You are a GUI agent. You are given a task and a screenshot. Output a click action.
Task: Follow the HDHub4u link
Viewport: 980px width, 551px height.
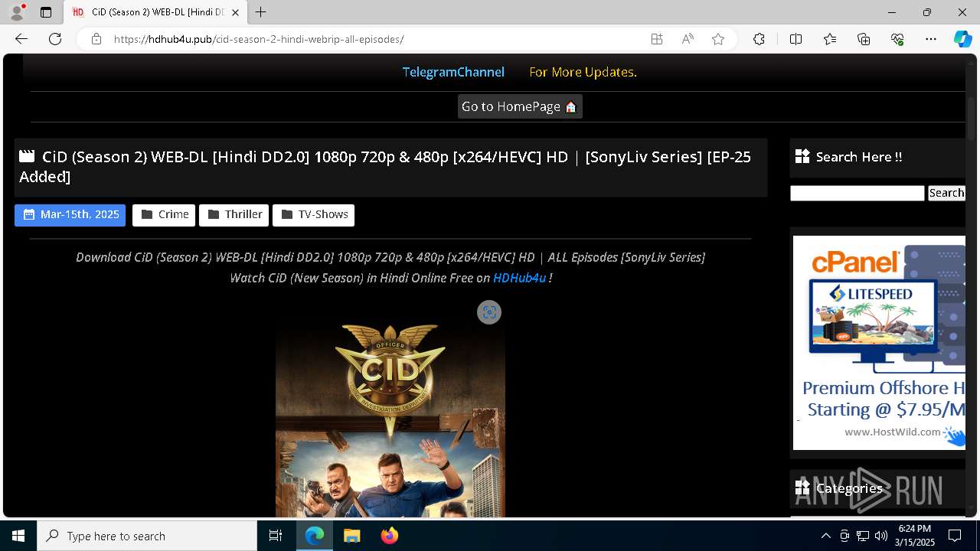click(x=519, y=278)
